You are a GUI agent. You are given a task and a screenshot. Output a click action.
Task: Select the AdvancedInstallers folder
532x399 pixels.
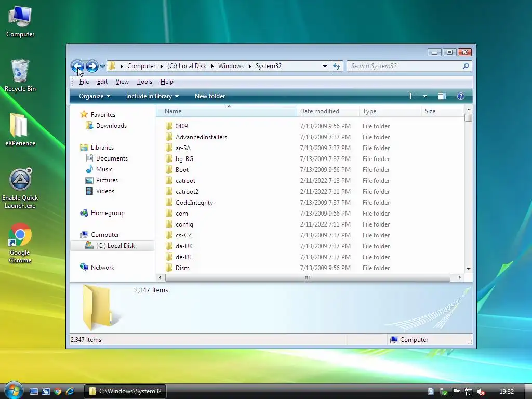(x=201, y=137)
